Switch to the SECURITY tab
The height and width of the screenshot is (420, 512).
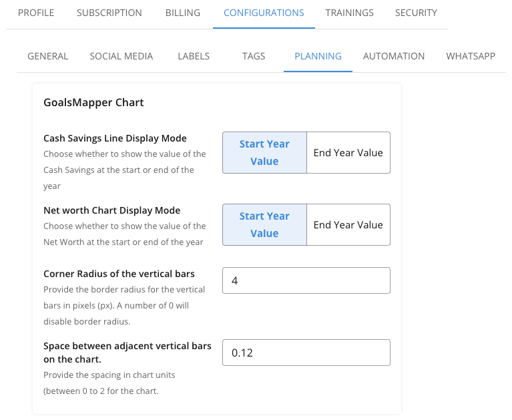(x=416, y=13)
